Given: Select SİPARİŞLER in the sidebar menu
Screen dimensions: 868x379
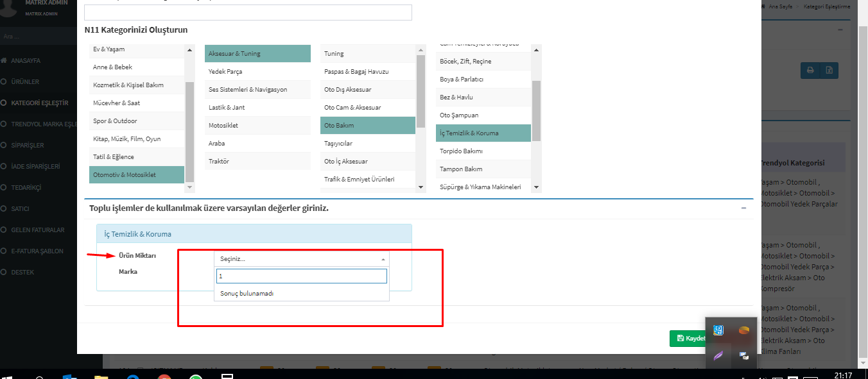Looking at the screenshot, I should [27, 146].
